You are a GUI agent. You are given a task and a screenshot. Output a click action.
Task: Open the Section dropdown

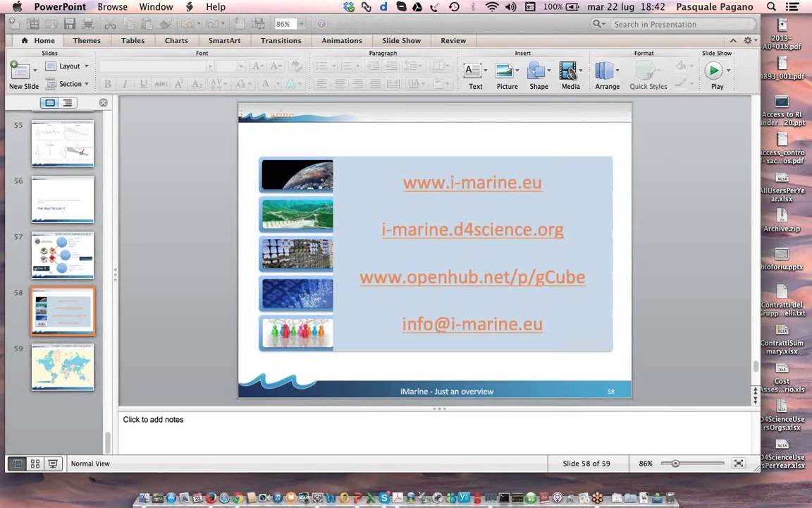(68, 83)
